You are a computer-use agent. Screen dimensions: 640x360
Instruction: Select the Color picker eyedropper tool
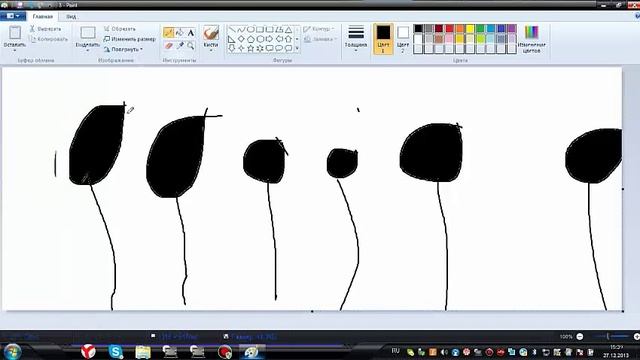(180, 46)
